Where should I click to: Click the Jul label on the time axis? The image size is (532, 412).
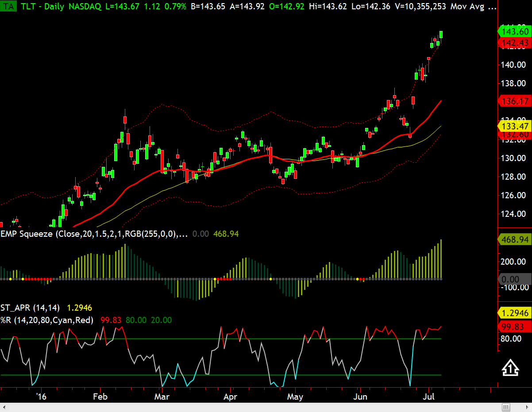click(x=429, y=397)
